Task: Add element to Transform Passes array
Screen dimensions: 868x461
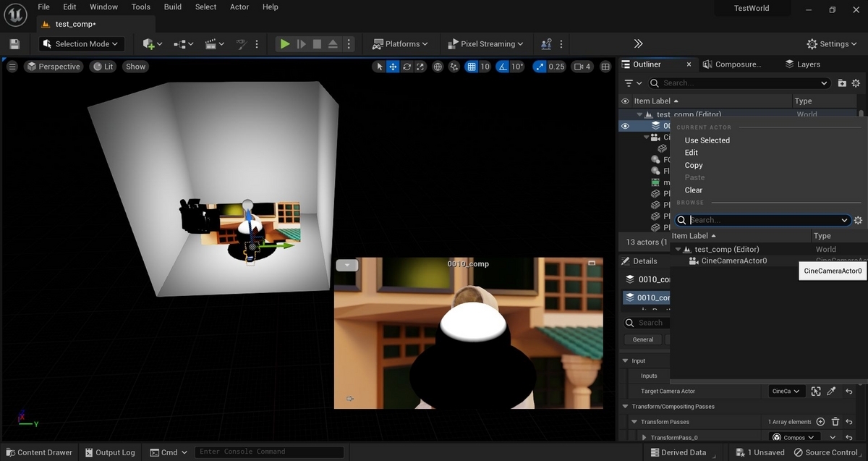Action: [820, 422]
